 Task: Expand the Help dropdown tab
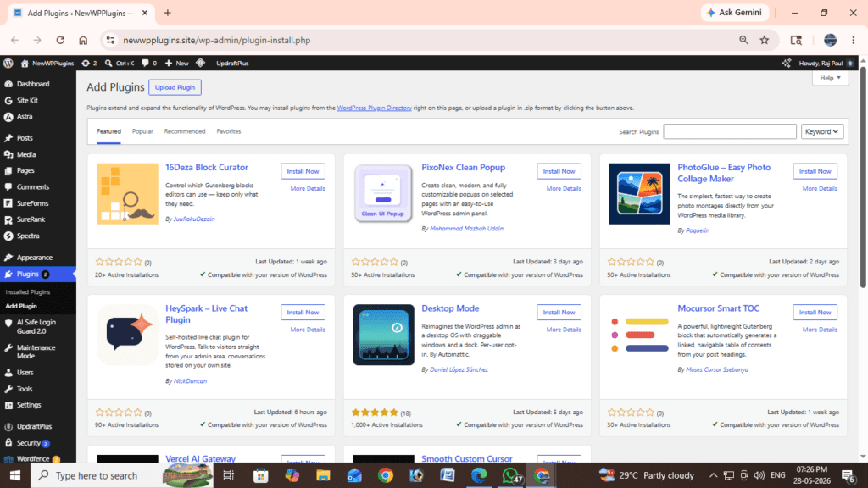tap(831, 78)
